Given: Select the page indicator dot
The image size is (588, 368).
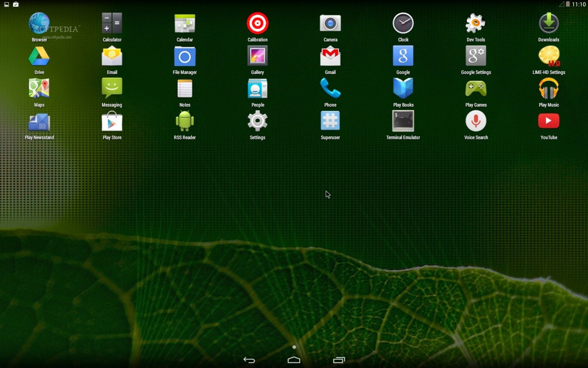Looking at the screenshot, I should tap(294, 347).
